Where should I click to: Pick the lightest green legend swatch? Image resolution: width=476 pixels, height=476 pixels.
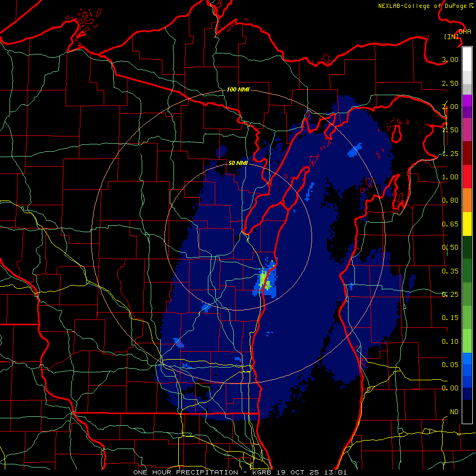click(467, 341)
